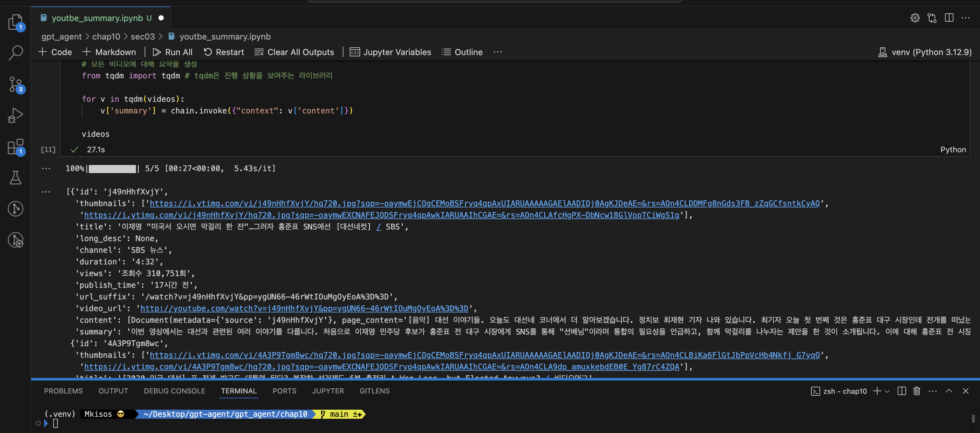Viewport: 980px width, 433px height.
Task: Clear All Outputs of notebook
Action: pos(294,52)
